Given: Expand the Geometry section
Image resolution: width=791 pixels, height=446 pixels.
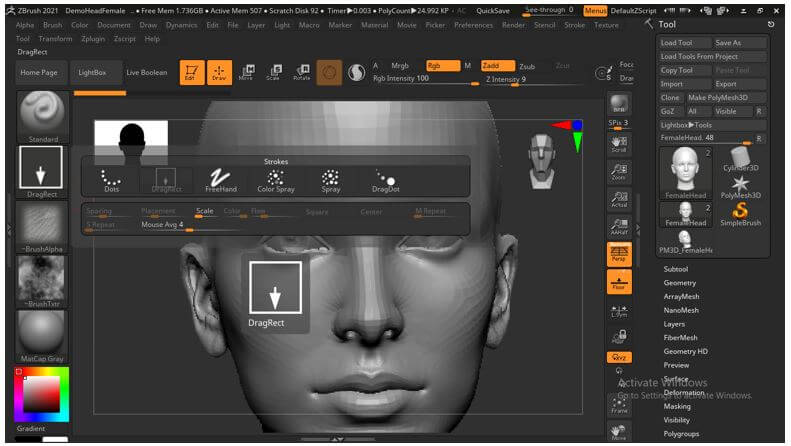Looking at the screenshot, I should pos(680,283).
